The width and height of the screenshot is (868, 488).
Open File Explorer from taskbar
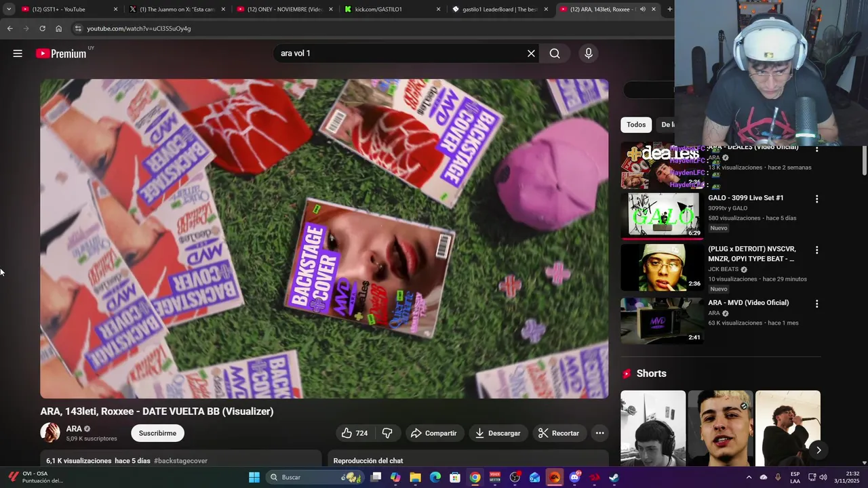pos(415,477)
